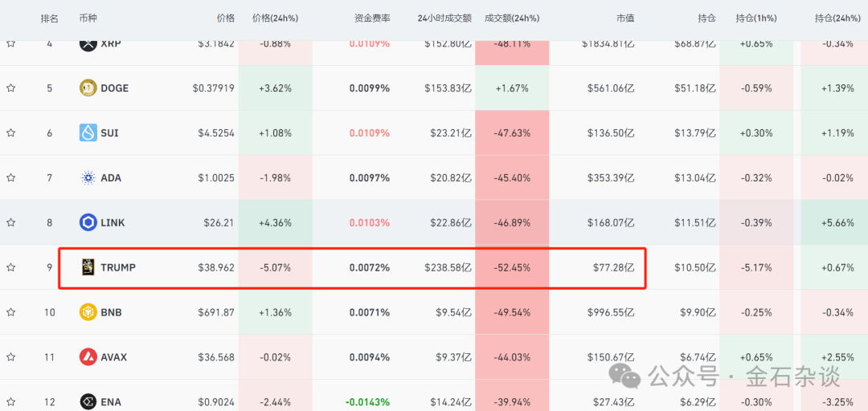Star the ENA row as favorite
Screen dimensions: 868x411
10,401
